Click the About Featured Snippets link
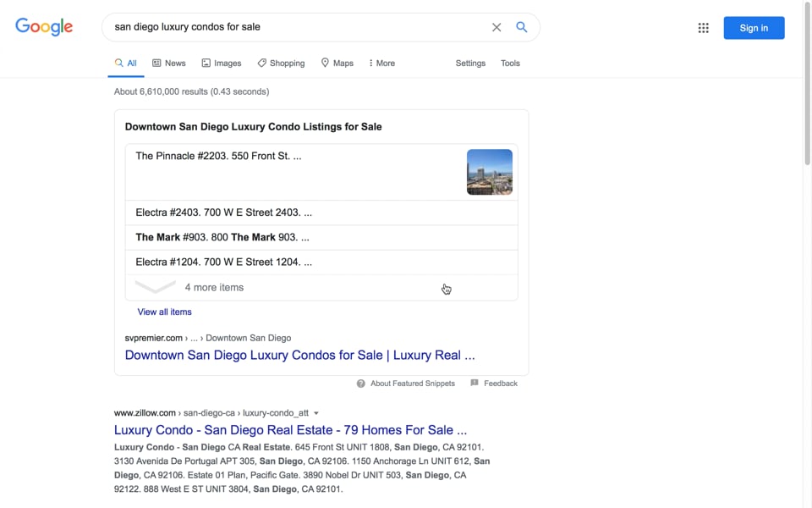The height and width of the screenshot is (508, 812). click(x=413, y=384)
